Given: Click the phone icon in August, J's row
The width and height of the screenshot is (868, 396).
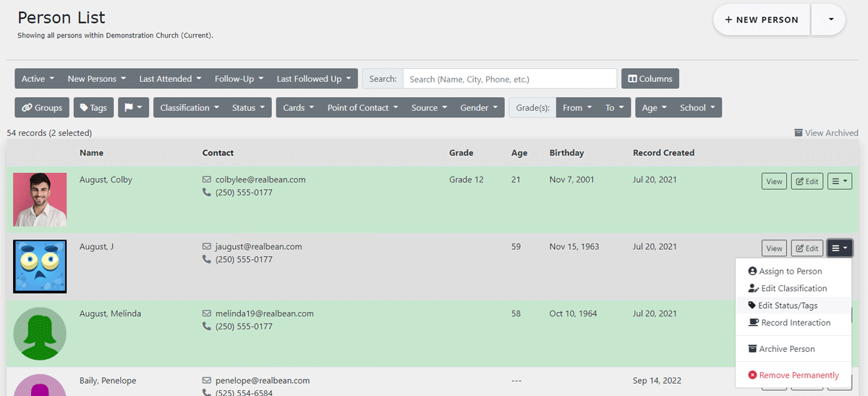Looking at the screenshot, I should pos(207,260).
